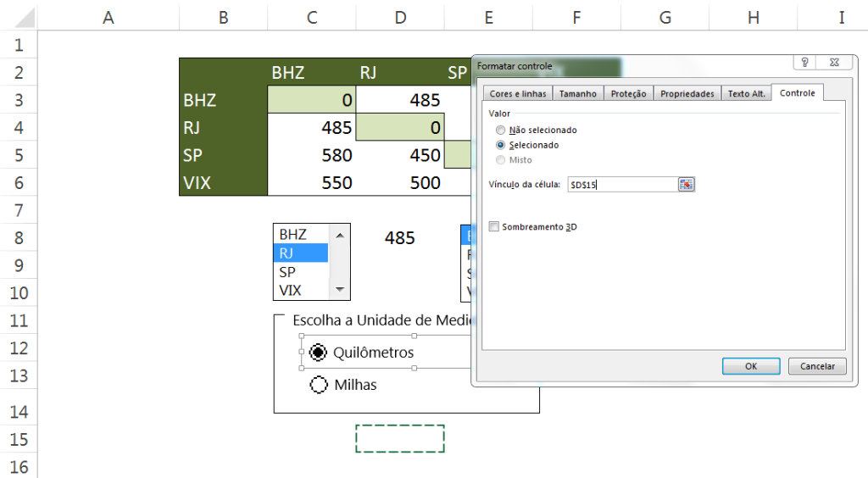Viewport: 868px width, 478px height.
Task: Click the list box scroll up arrow
Action: tap(340, 235)
